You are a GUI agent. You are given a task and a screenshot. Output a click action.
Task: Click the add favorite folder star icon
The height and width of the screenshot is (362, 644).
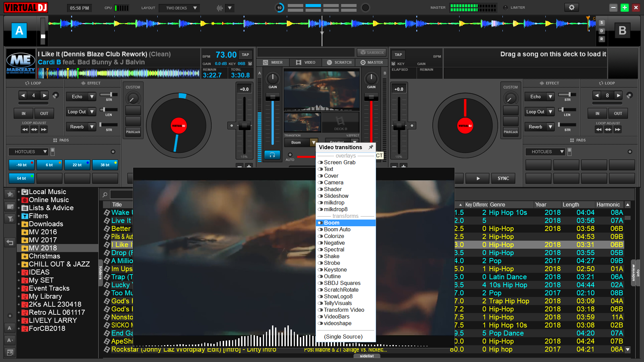[10, 194]
